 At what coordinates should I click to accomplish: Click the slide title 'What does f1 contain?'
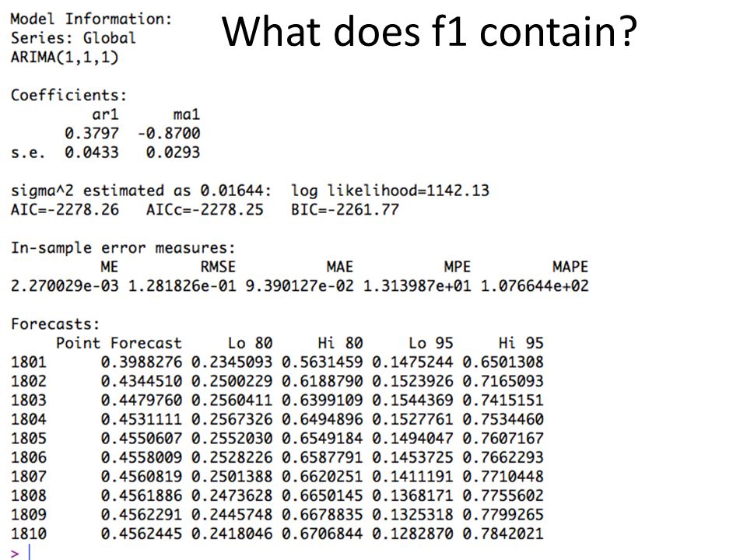pyautogui.click(x=430, y=31)
